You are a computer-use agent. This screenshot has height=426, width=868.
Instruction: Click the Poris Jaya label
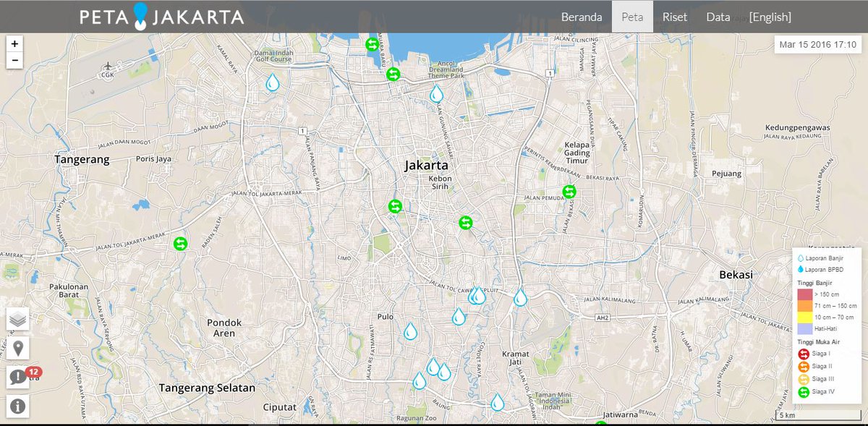pos(155,159)
